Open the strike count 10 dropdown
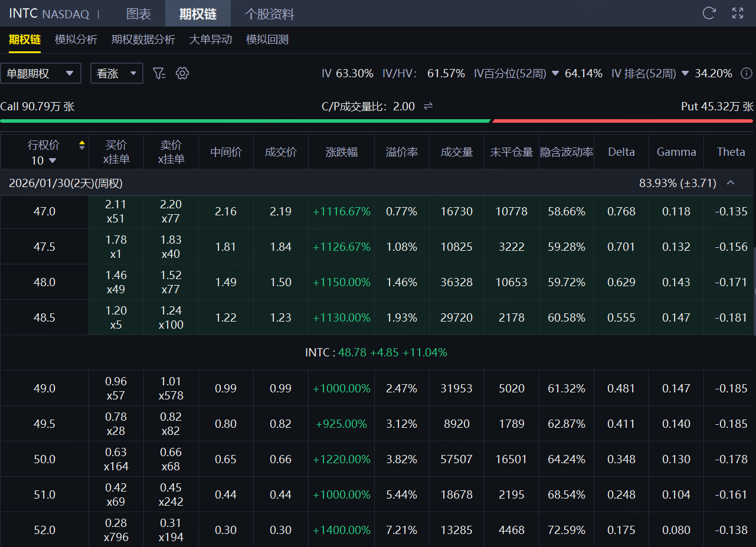The height and width of the screenshot is (547, 756). tap(44, 161)
